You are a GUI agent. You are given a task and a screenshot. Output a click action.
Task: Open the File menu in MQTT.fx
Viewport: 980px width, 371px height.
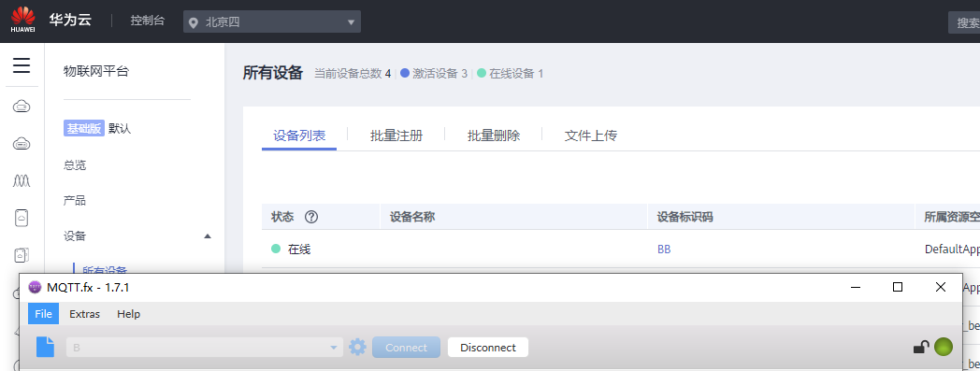[43, 314]
